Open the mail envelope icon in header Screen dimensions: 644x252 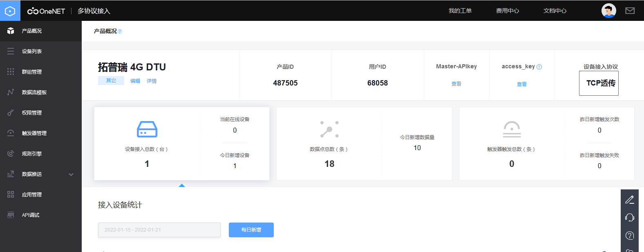coord(630,11)
